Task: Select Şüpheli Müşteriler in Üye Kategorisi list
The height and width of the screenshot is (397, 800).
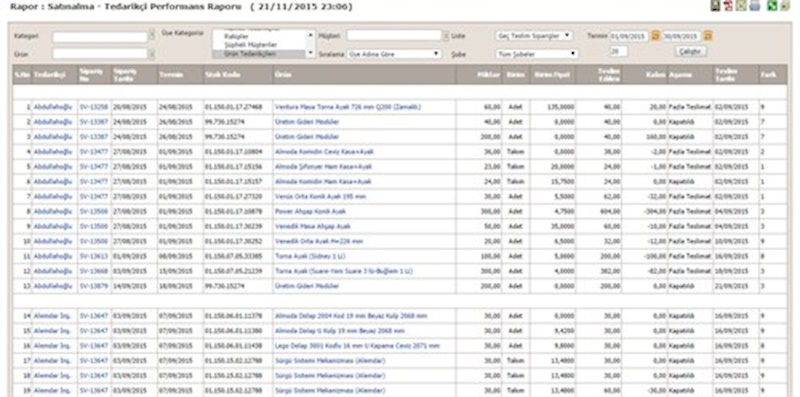Action: click(251, 45)
